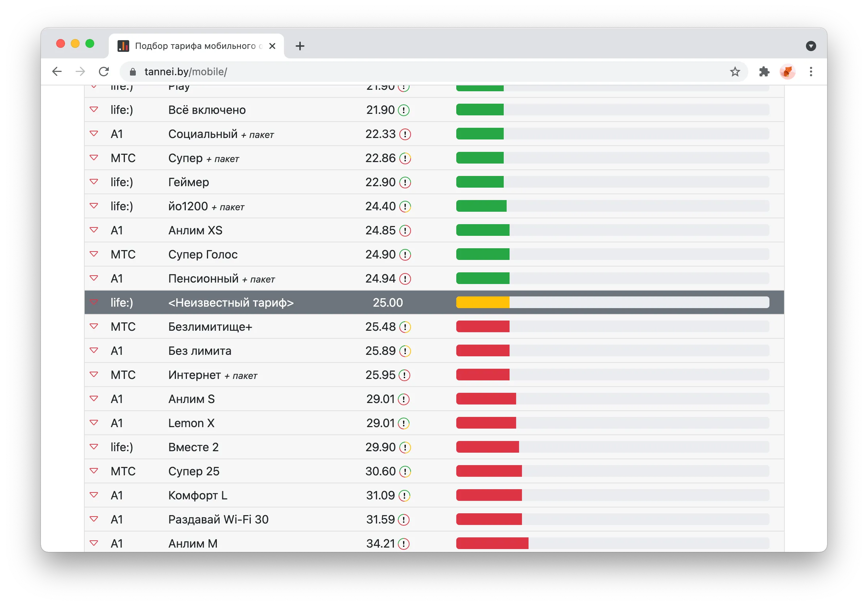Image resolution: width=868 pixels, height=606 pixels.
Task: Open Chrome three-dot menu
Action: 811,72
